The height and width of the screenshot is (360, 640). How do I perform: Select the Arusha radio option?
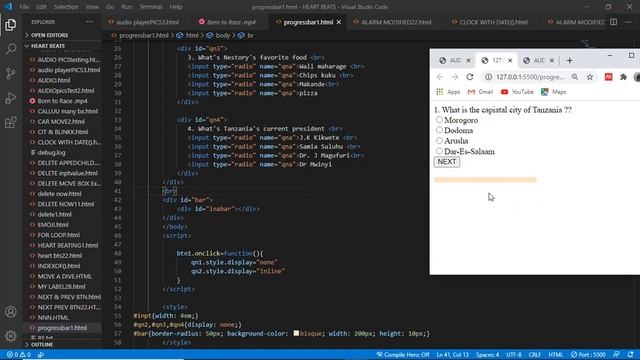(x=439, y=140)
